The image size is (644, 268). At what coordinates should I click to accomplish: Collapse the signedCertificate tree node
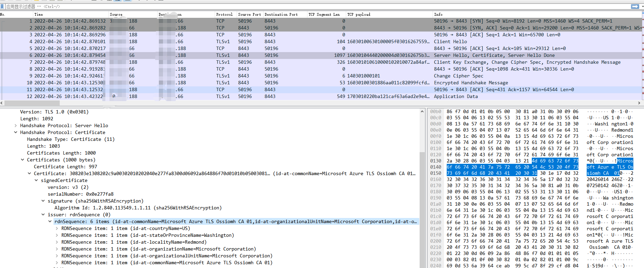click(36, 181)
